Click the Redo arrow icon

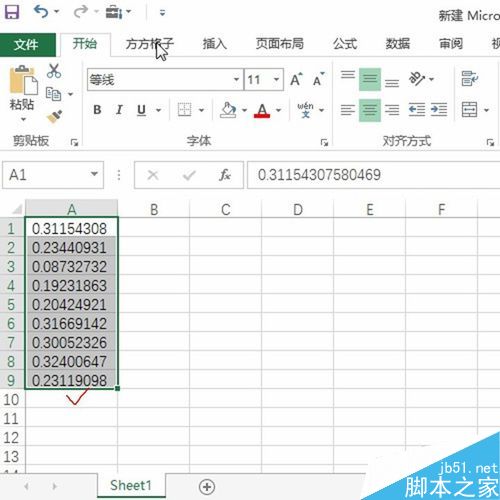[x=81, y=12]
